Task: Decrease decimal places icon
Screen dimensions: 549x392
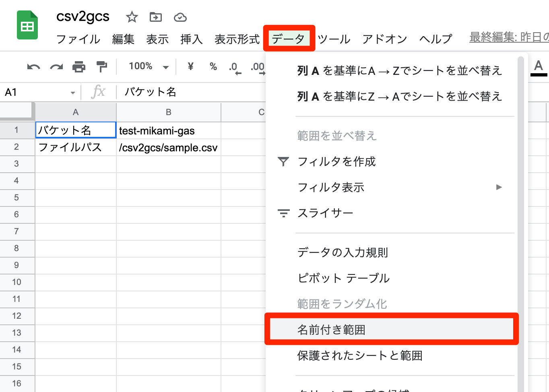Action: 235,68
